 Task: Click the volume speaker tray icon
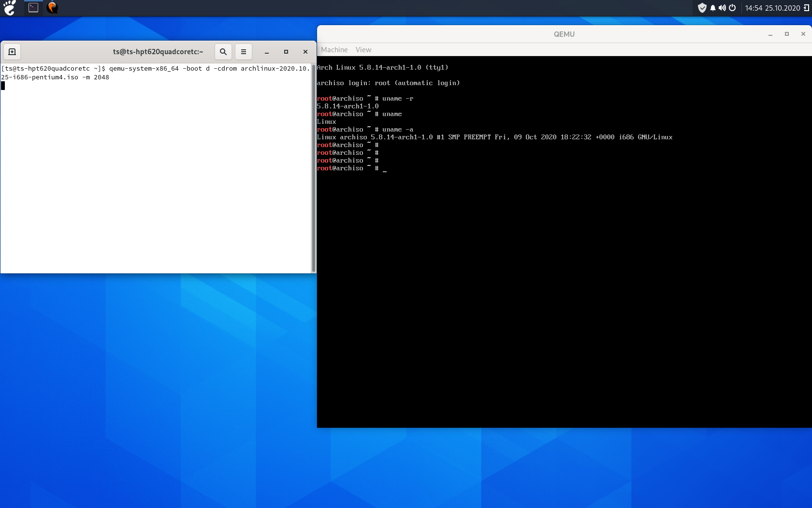722,8
